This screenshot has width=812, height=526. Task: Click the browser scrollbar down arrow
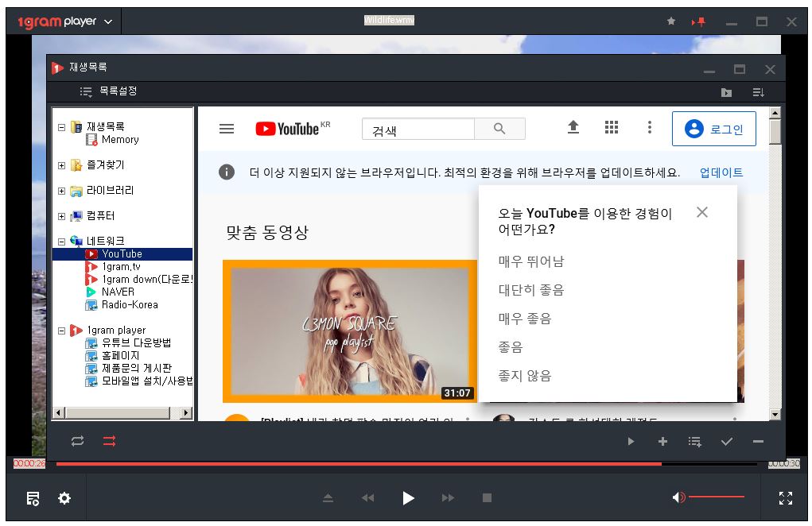click(775, 414)
